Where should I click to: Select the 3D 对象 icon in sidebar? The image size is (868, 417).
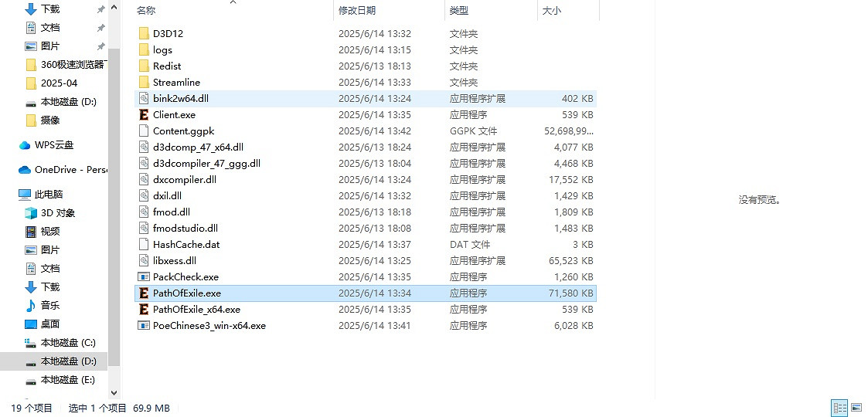tap(31, 213)
